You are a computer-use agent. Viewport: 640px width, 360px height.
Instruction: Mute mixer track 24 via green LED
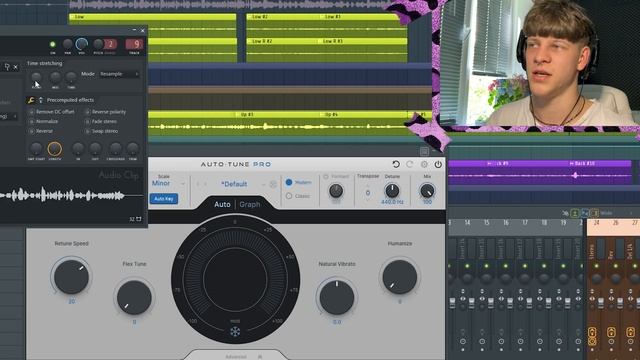[x=596, y=266]
